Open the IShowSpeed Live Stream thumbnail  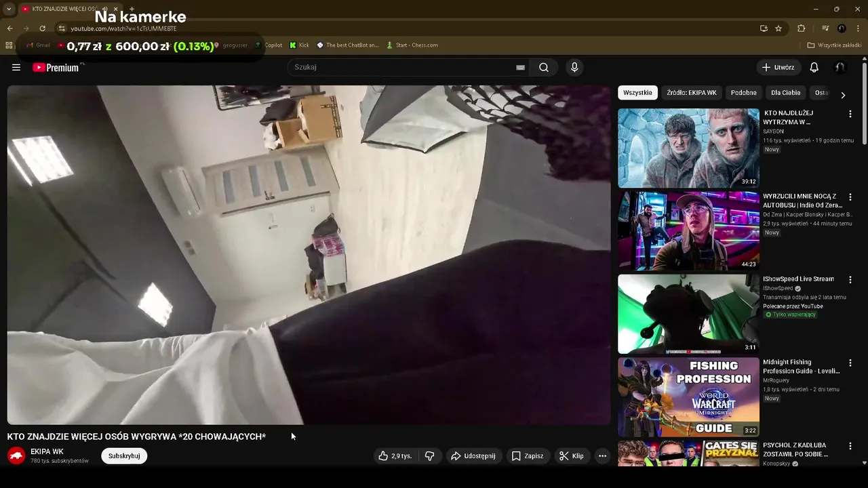click(688, 314)
